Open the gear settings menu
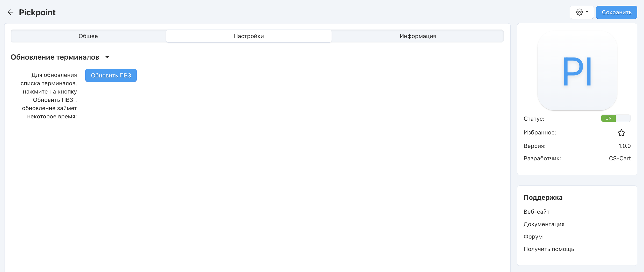The image size is (644, 272). click(579, 12)
